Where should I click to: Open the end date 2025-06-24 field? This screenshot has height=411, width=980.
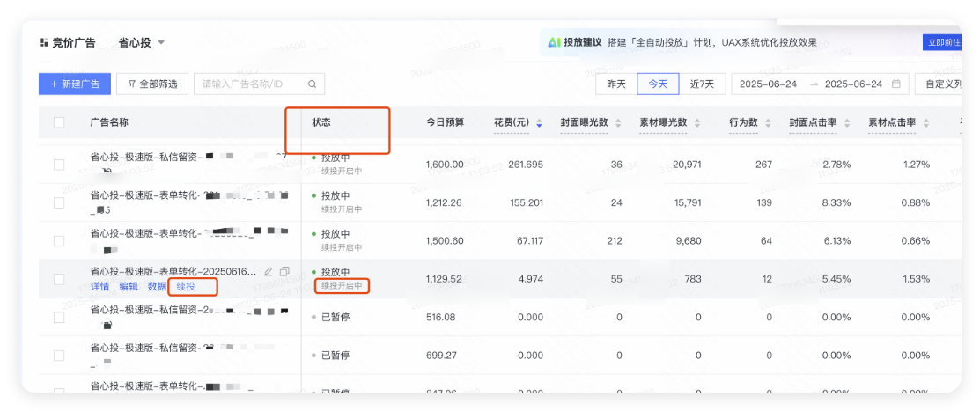click(x=854, y=84)
